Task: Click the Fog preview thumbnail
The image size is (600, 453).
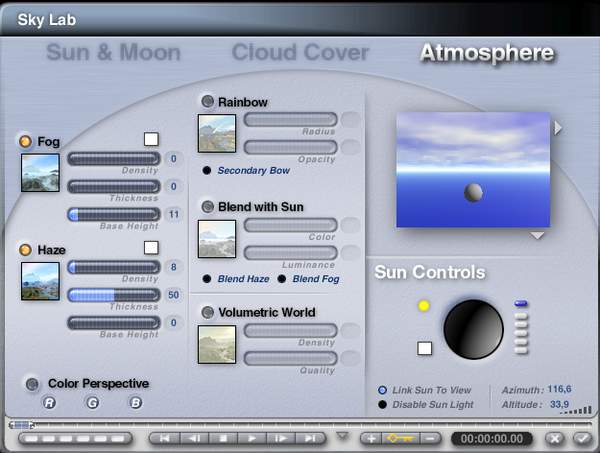Action: click(x=40, y=173)
